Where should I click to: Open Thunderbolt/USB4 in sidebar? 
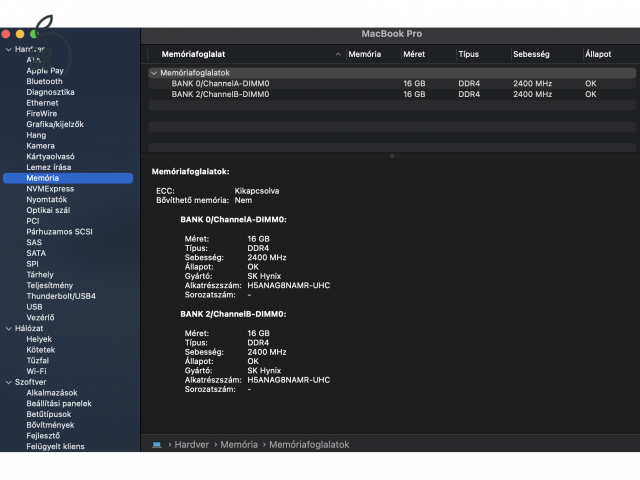(x=61, y=296)
